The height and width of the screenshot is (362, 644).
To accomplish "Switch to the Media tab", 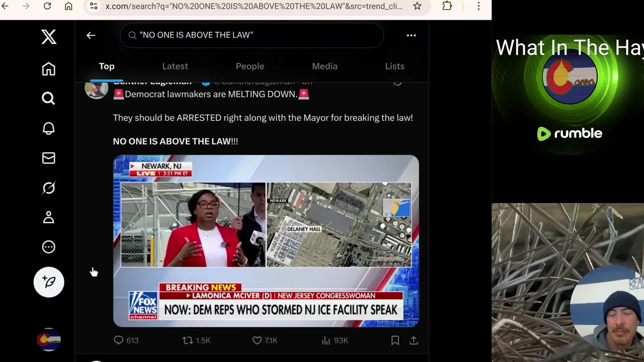I will 325,66.
